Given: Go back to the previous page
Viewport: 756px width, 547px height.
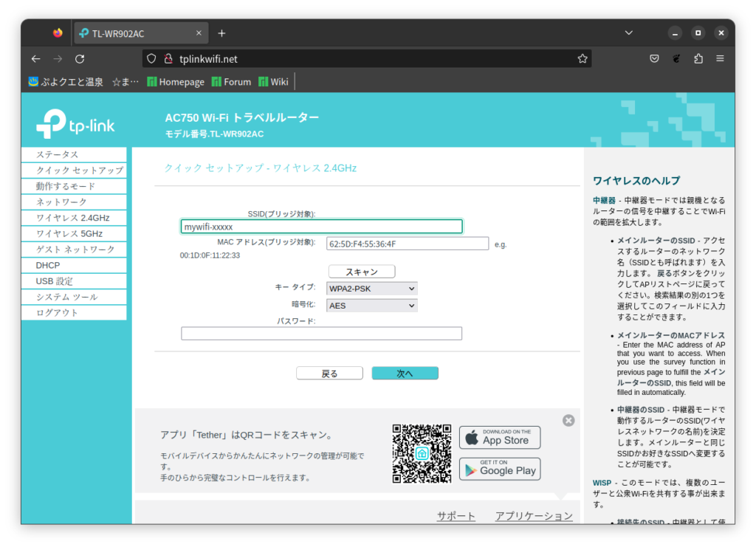Looking at the screenshot, I should pos(35,59).
